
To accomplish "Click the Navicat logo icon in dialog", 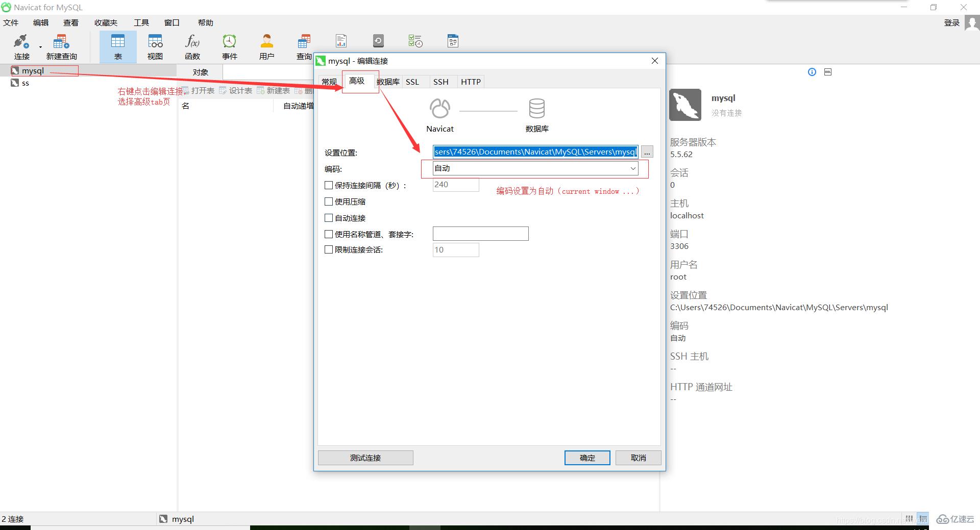I will [440, 109].
